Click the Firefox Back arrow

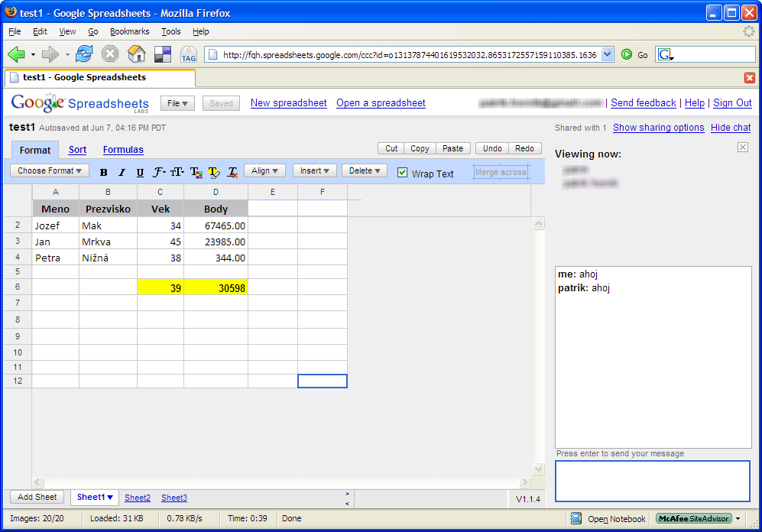click(x=17, y=54)
